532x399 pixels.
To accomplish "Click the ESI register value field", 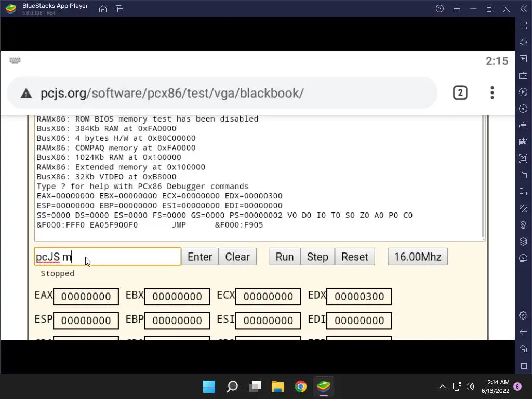I will click(268, 321).
